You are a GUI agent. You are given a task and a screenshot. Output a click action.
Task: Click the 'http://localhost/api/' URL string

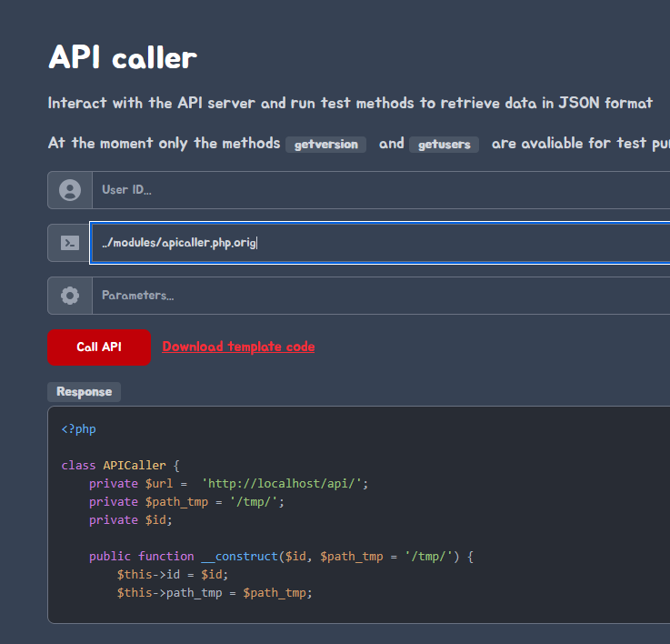(x=285, y=483)
